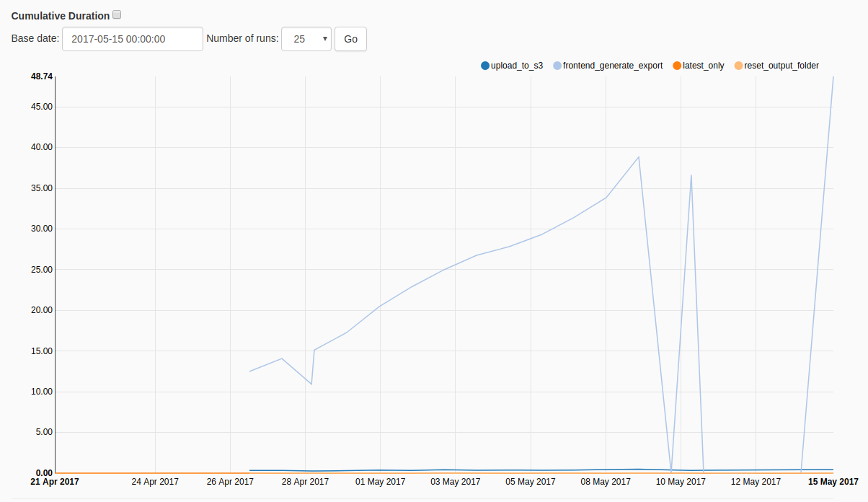
Task: Click the 26 Apr 2017 x-axis label
Action: coord(230,481)
